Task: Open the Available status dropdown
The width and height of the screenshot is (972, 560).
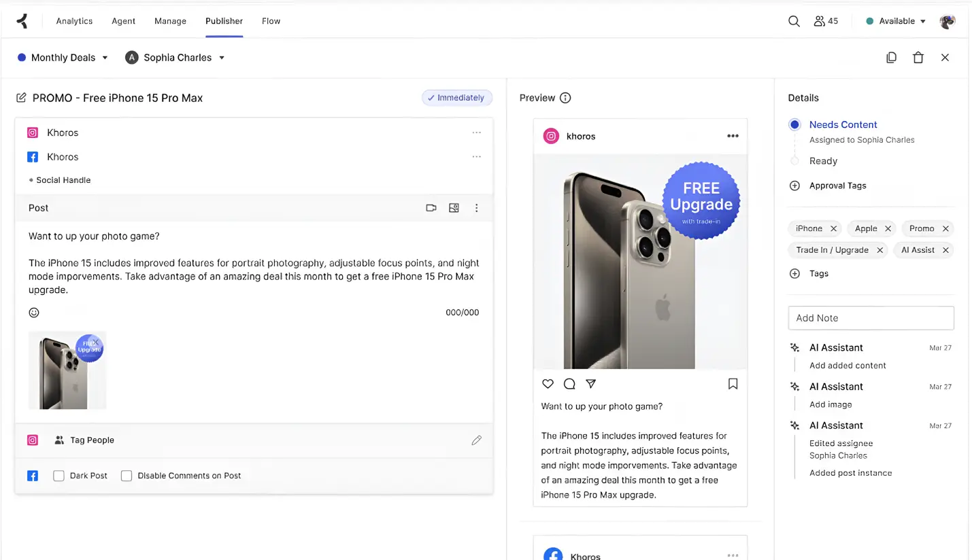Action: (896, 21)
